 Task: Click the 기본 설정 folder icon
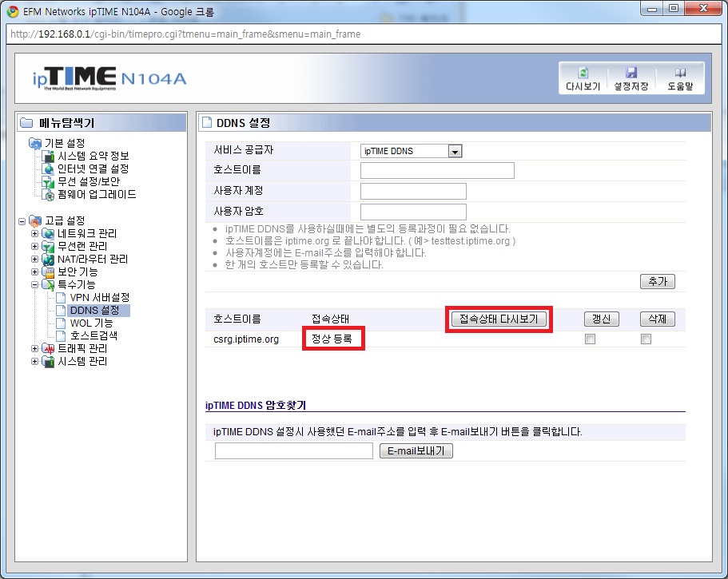pos(35,144)
